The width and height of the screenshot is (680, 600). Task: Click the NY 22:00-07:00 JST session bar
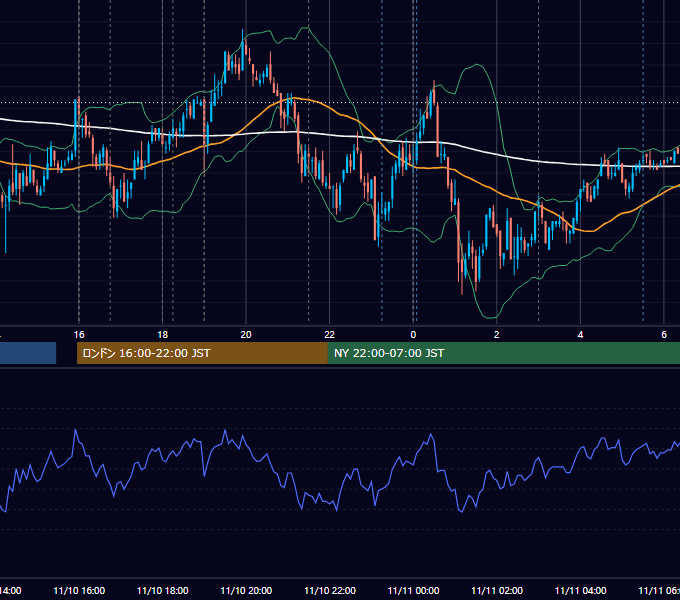pos(503,353)
